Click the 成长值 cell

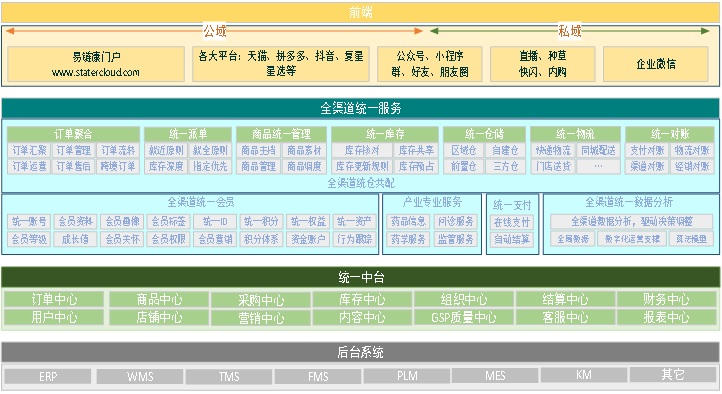[x=76, y=239]
